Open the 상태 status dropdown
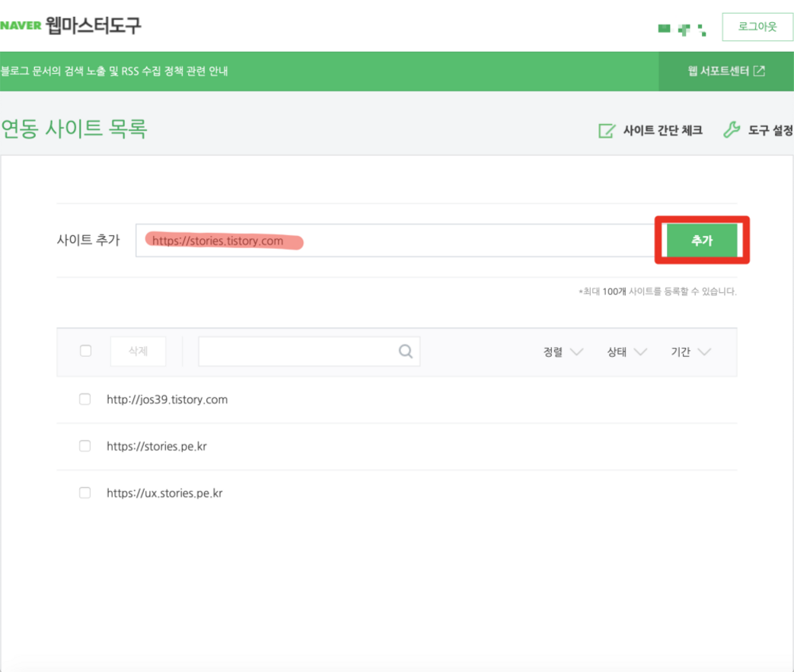Screen dimensions: 794x672 (x=627, y=352)
